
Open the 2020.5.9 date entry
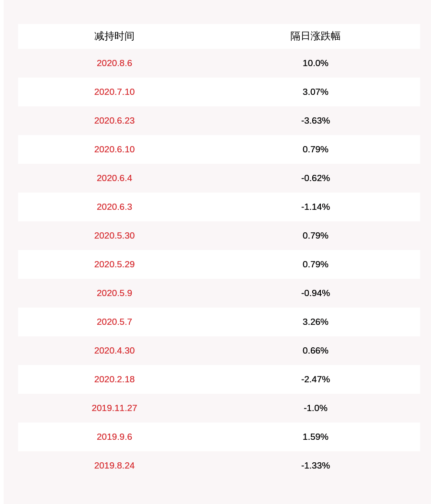(x=114, y=293)
